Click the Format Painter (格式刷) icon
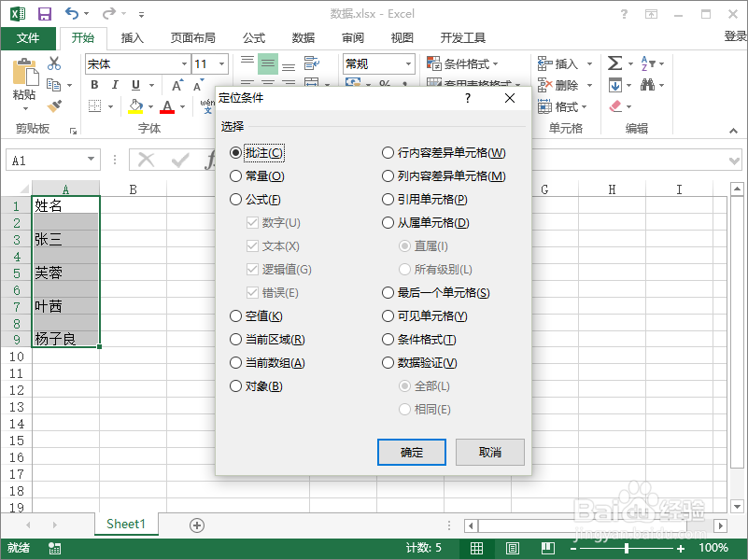The width and height of the screenshot is (748, 560). 54,105
